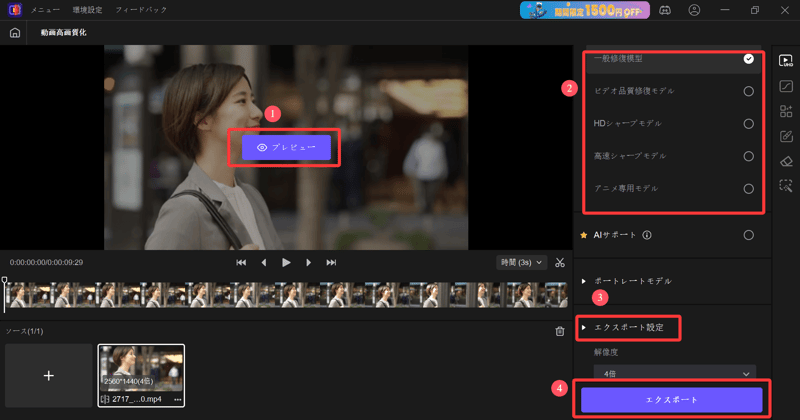This screenshot has width=800, height=420.
Task: Click the timeline playhead marker
Action: tap(4, 281)
